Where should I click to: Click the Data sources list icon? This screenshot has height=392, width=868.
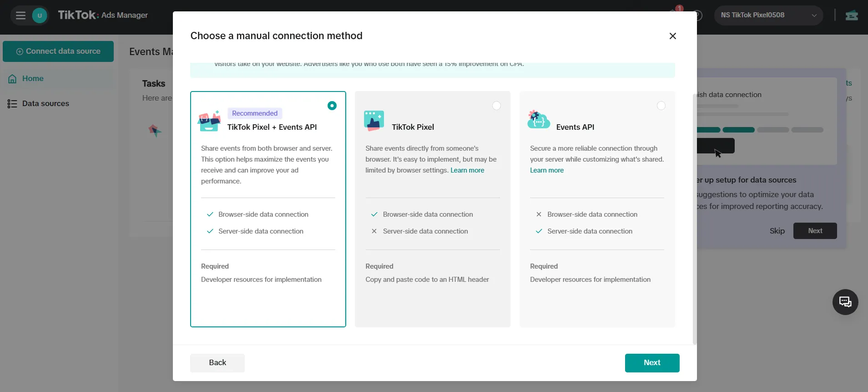click(12, 104)
